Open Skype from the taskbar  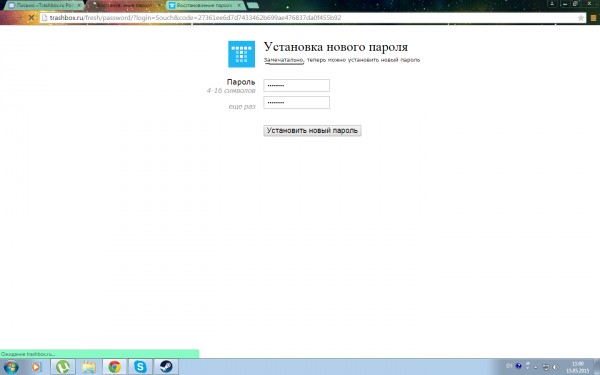[140, 367]
